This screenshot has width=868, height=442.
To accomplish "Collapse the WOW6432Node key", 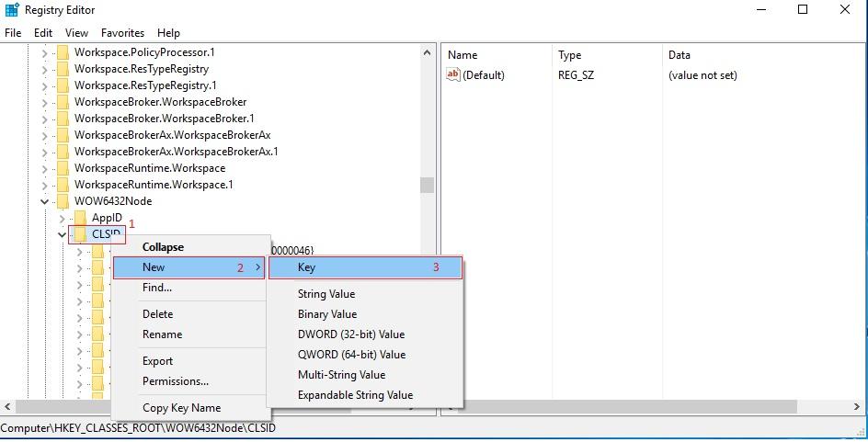I will (x=44, y=201).
